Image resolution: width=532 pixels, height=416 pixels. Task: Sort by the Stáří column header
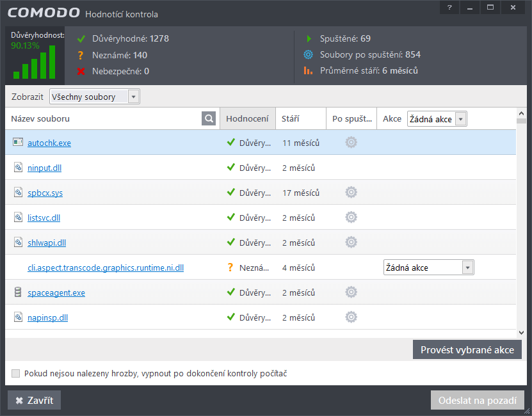(291, 119)
